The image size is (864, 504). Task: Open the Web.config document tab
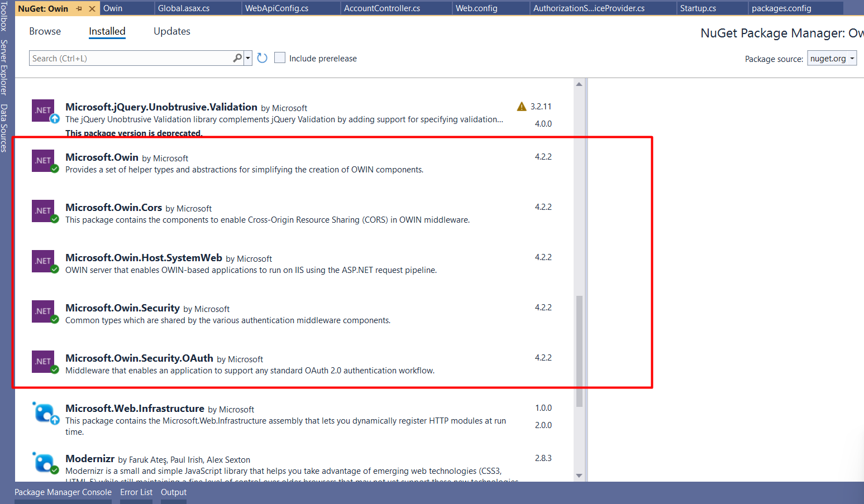coord(490,8)
